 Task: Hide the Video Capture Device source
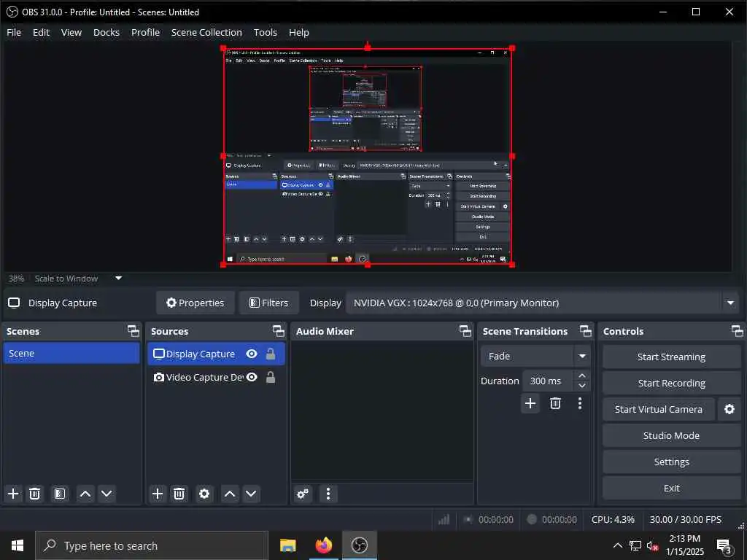[x=252, y=377]
